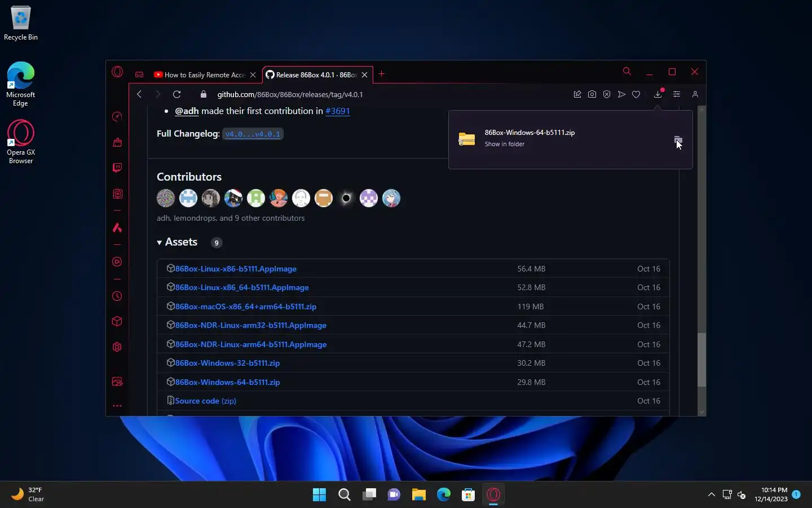Open the v4.0...v4.0.1 changelog link
Viewport: 812px width, 508px height.
point(253,134)
